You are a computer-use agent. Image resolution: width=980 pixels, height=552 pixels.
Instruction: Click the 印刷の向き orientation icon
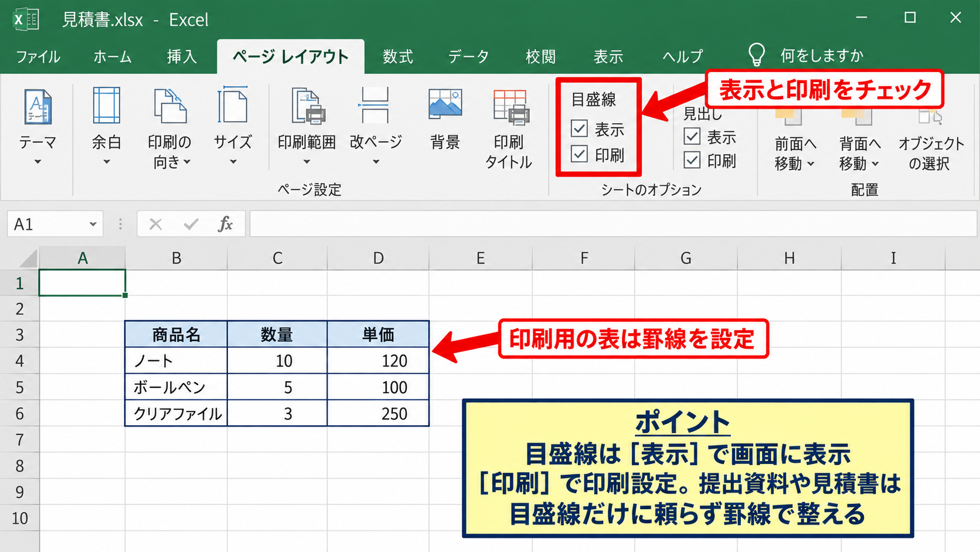click(x=170, y=106)
